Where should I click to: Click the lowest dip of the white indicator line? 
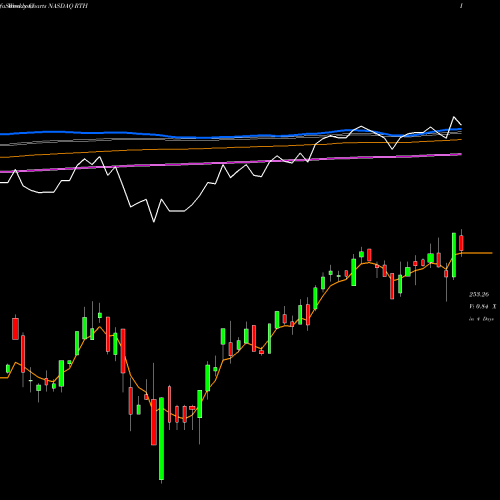154,222
